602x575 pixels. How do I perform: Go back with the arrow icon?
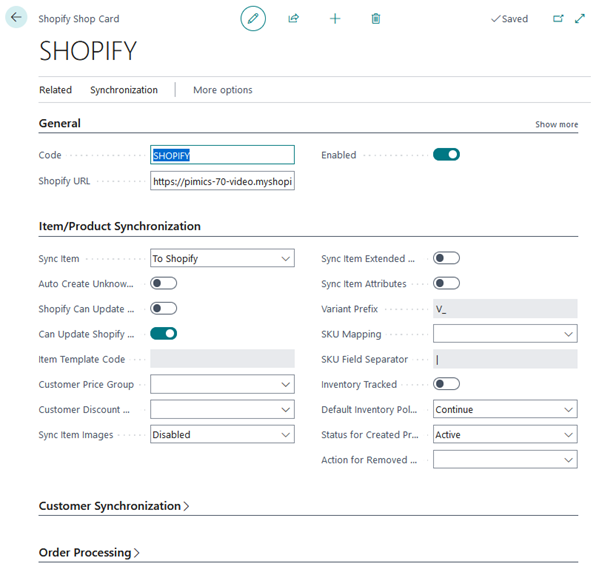pyautogui.click(x=16, y=17)
